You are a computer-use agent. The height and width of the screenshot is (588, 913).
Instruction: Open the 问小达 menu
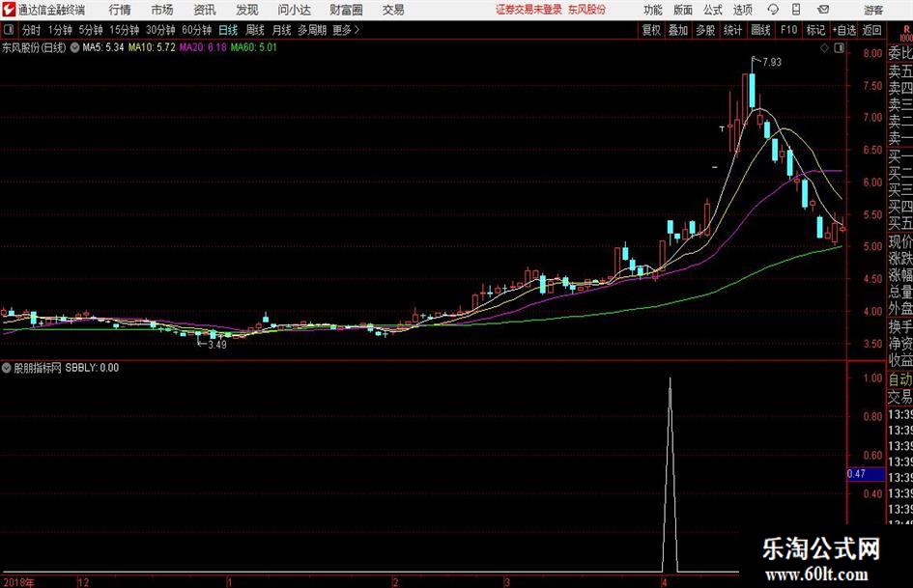tap(294, 10)
